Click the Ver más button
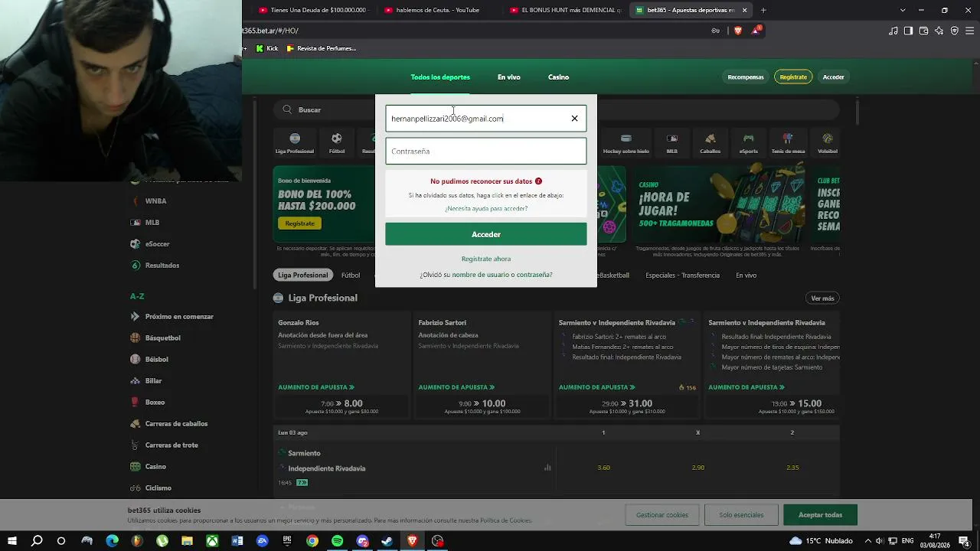This screenshot has height=551, width=980. [822, 298]
